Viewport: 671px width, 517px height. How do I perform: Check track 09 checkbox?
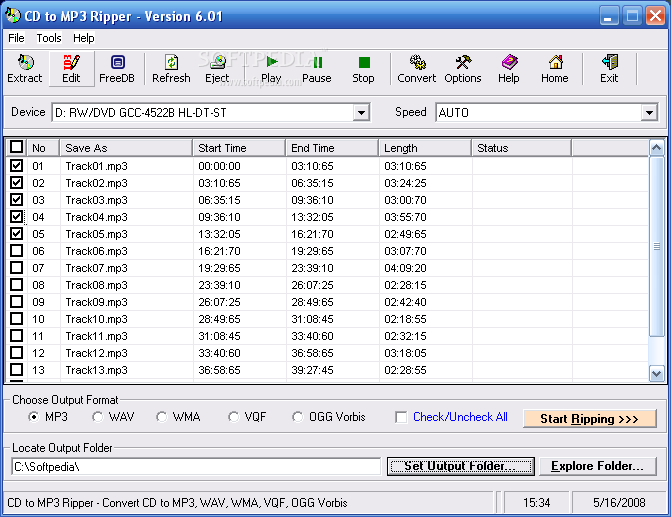point(16,302)
